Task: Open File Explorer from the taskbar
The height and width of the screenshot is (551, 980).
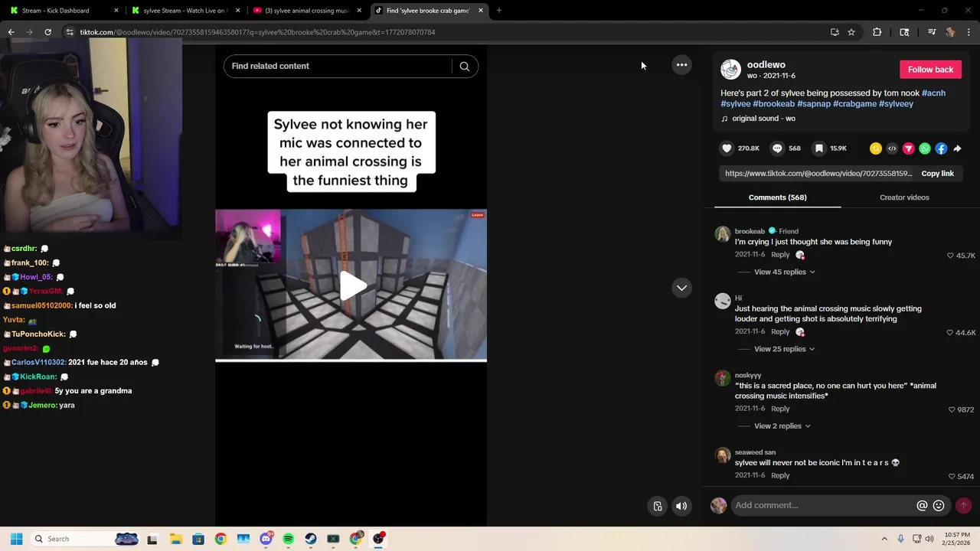Action: [x=175, y=539]
